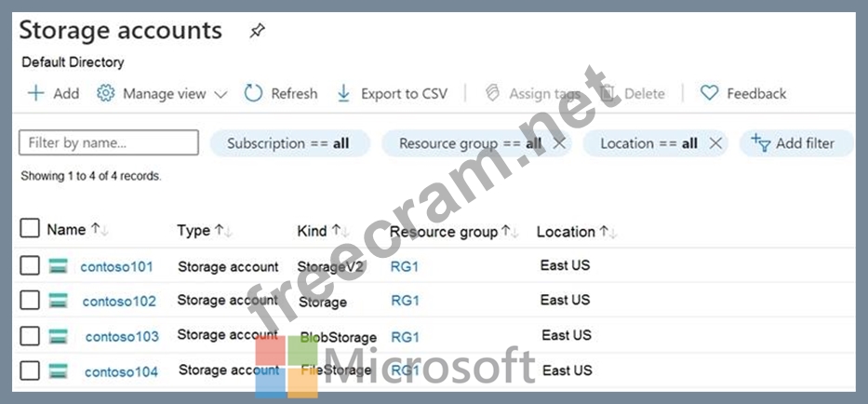Viewport: 868px width, 404px height.
Task: Sort by Name column arrows
Action: click(100, 229)
